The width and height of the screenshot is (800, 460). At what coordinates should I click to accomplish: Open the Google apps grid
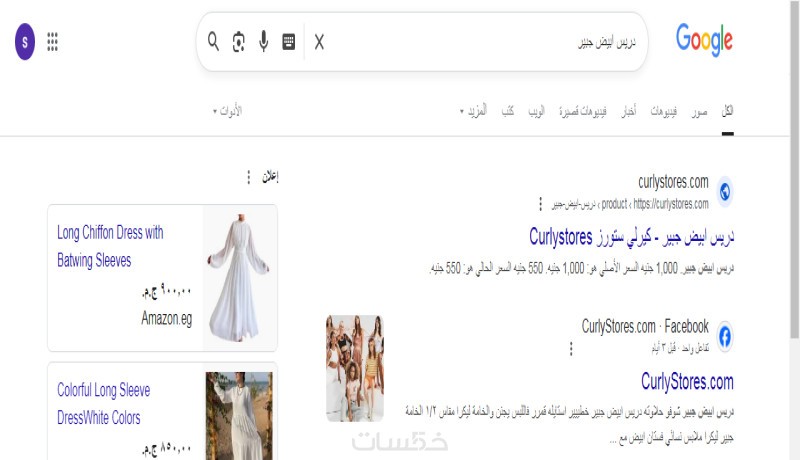click(52, 42)
